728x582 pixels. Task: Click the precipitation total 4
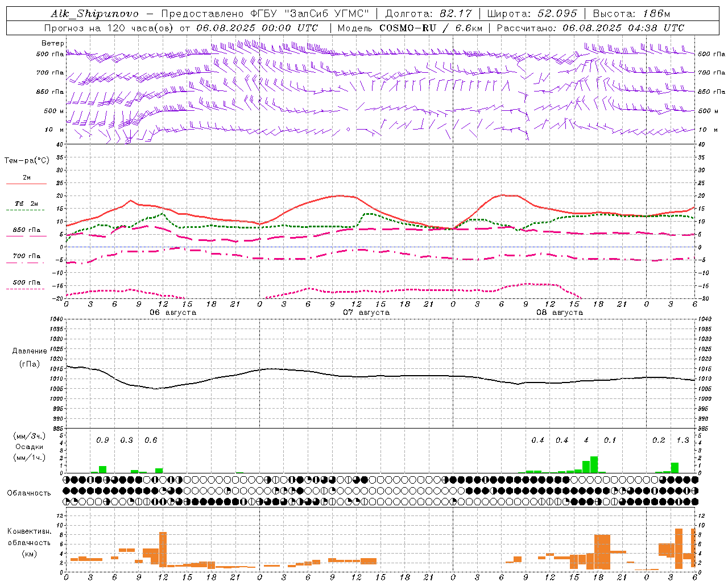point(586,440)
